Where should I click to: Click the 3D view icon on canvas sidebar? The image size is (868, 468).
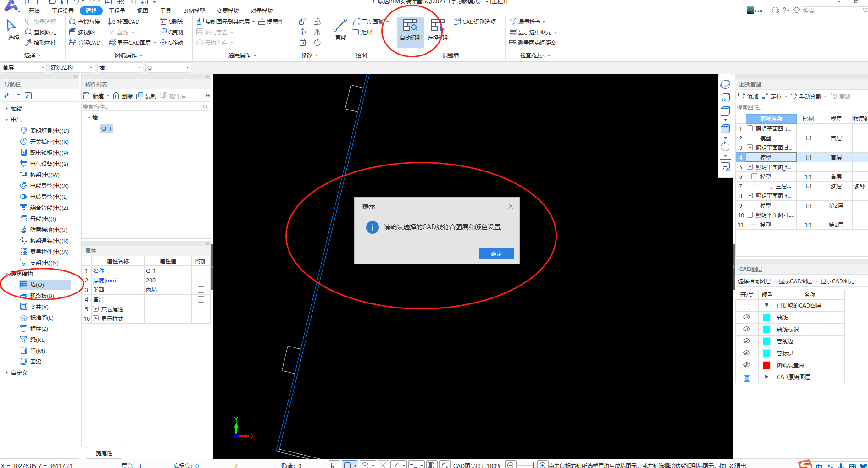click(x=725, y=98)
